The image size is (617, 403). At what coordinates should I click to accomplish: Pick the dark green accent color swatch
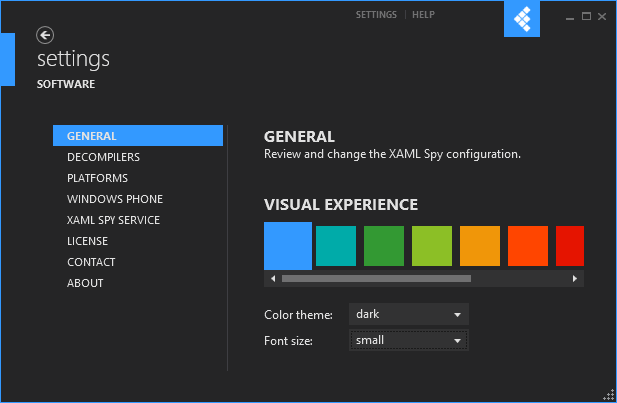pos(384,246)
